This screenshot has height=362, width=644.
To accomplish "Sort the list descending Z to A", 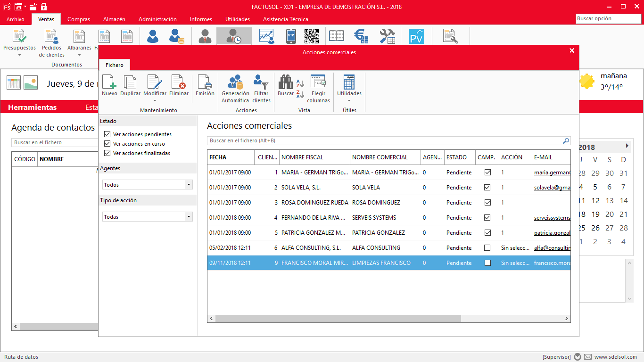I will click(x=300, y=94).
